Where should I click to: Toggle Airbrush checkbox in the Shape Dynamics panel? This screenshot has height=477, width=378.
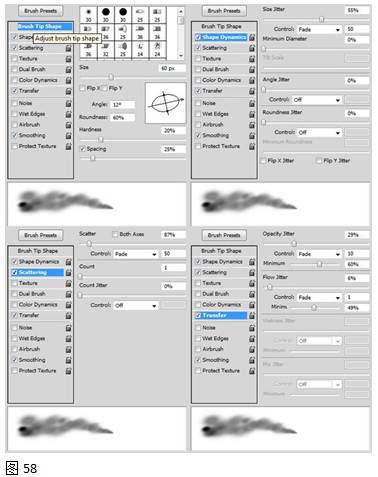pyautogui.click(x=198, y=125)
